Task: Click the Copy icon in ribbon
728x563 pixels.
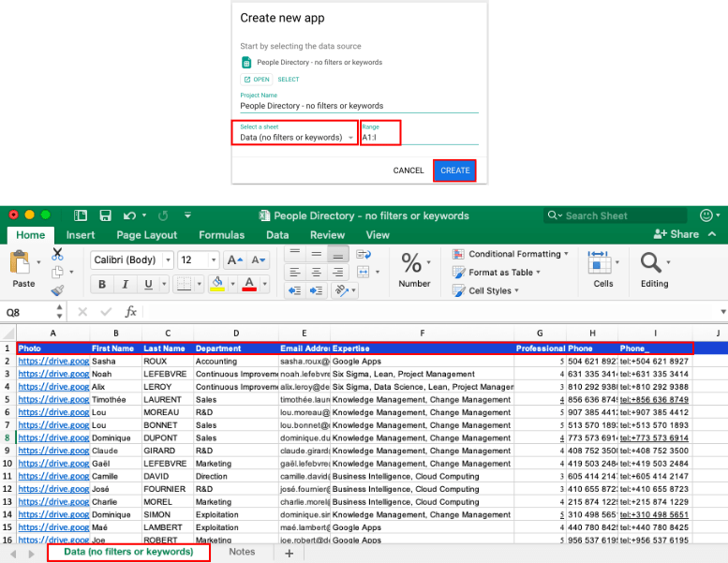Action: coord(57,272)
